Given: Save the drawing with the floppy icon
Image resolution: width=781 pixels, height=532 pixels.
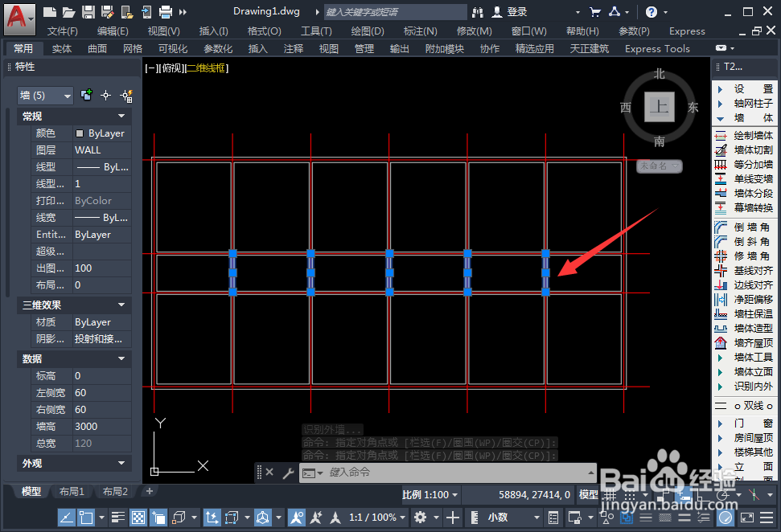Looking at the screenshot, I should point(88,12).
